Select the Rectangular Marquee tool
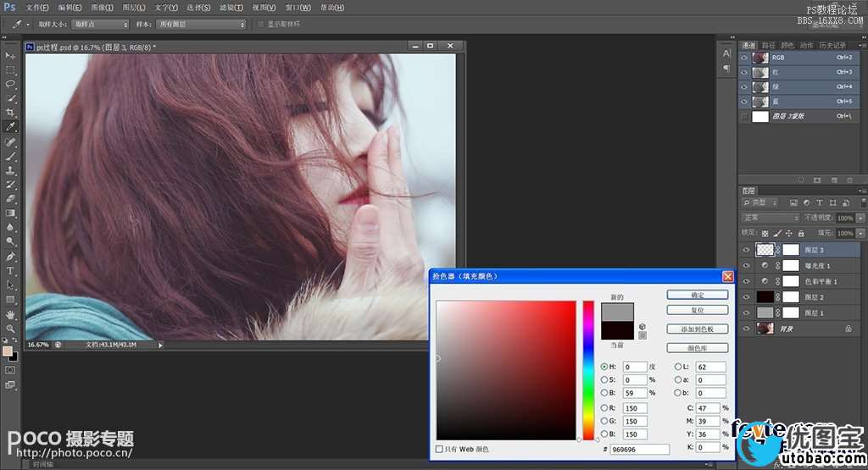The image size is (868, 470). pos(10,70)
